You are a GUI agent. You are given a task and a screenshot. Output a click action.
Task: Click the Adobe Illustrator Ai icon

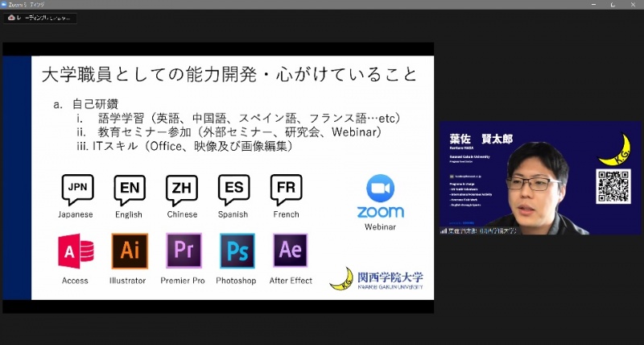click(130, 251)
